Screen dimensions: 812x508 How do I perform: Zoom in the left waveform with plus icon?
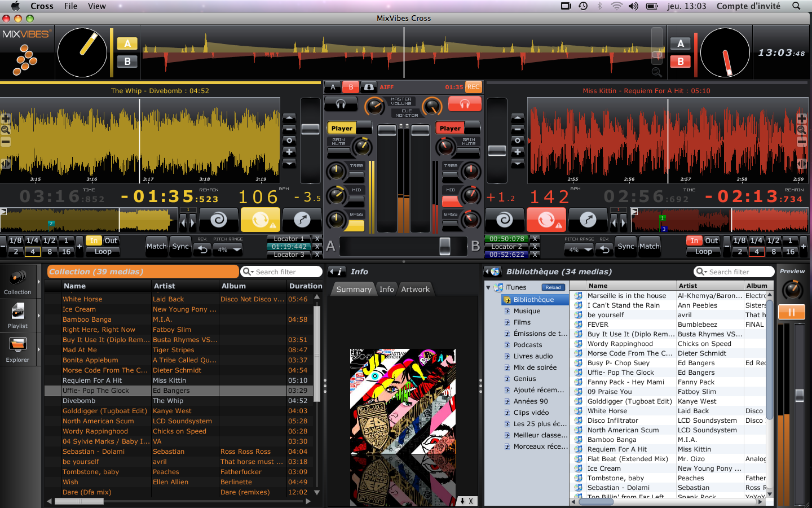click(x=6, y=119)
